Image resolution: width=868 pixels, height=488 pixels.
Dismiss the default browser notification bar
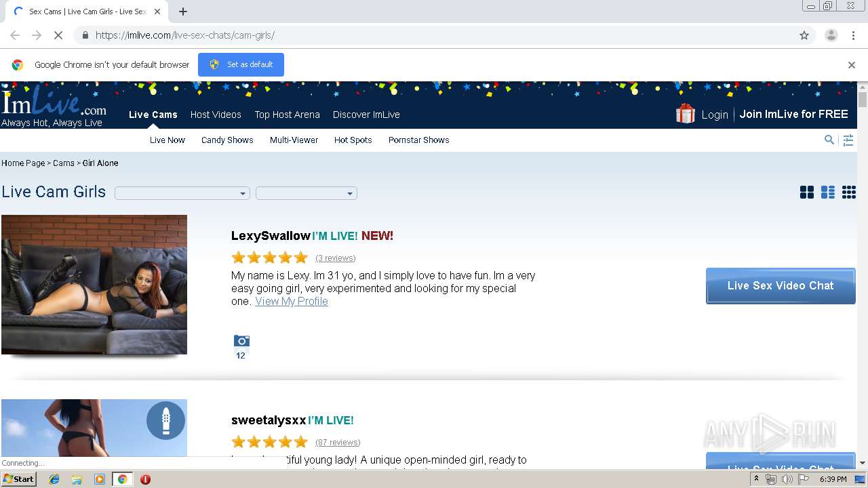click(x=852, y=65)
